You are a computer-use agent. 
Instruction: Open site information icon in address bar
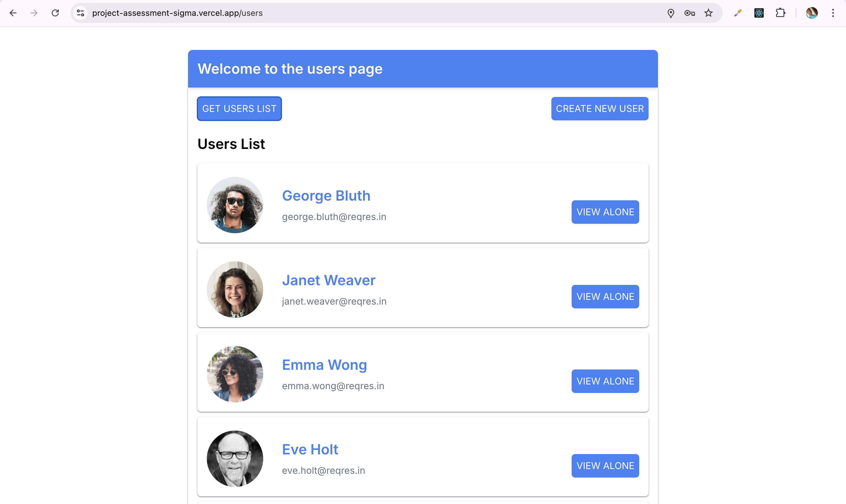point(80,13)
